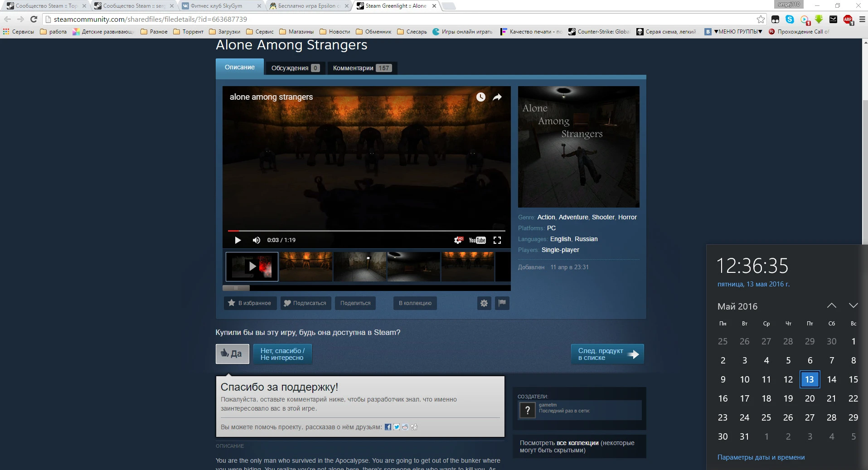Move the thumbnail strip scrollbar handle
The height and width of the screenshot is (470, 868).
(x=236, y=288)
